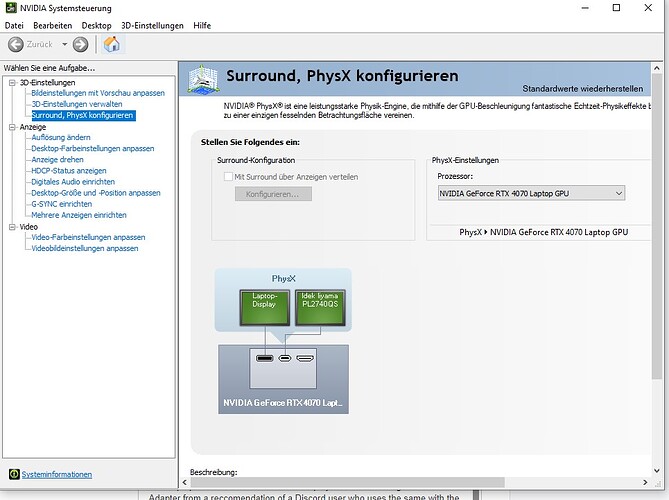This screenshot has width=669, height=500.
Task: Open Mehrere Anzeigen einrichten
Action: pos(79,215)
